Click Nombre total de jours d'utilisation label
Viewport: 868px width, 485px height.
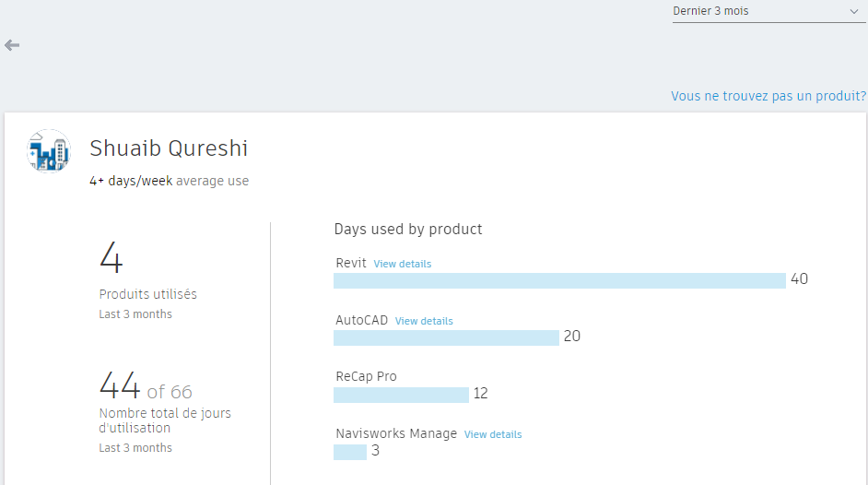click(165, 420)
